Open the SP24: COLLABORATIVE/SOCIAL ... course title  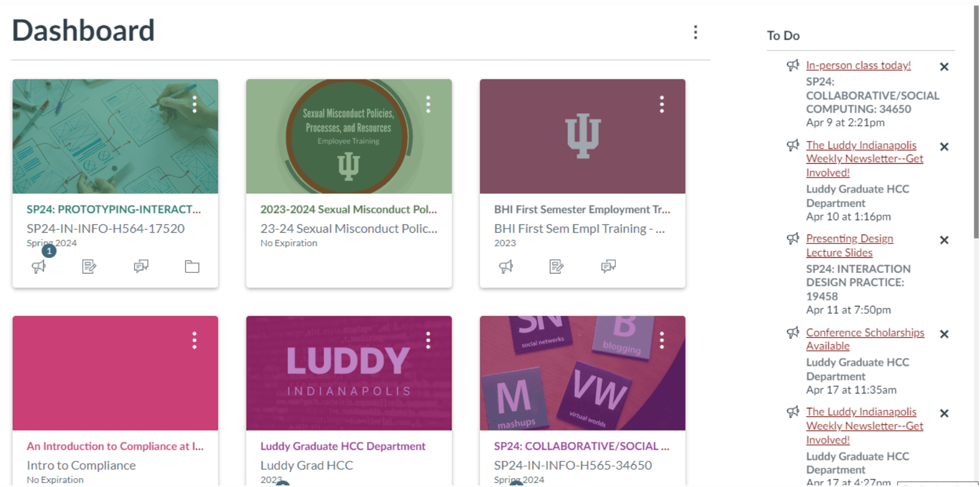tap(582, 446)
